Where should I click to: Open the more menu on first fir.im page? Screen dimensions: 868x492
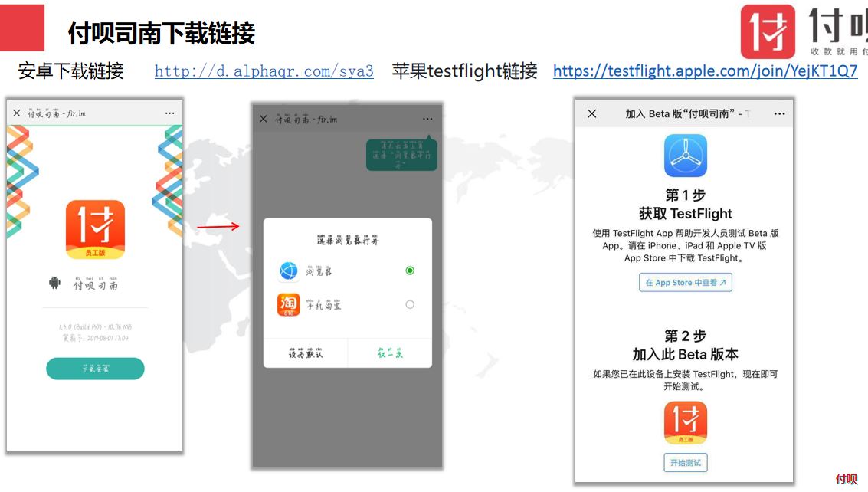click(169, 113)
